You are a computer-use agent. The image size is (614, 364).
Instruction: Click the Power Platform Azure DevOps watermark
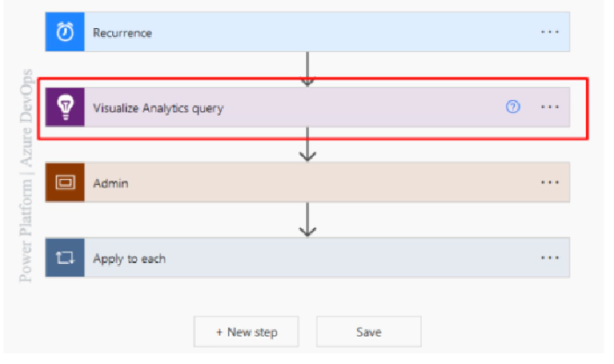(x=26, y=175)
